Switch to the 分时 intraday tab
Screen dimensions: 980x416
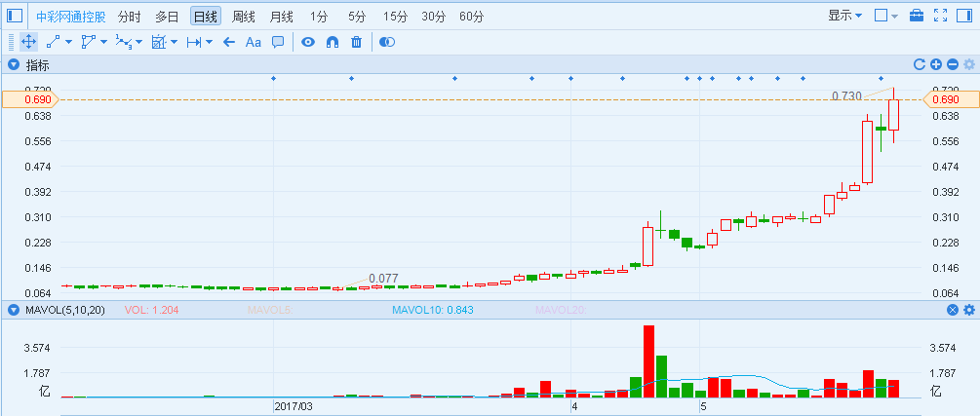pyautogui.click(x=129, y=17)
